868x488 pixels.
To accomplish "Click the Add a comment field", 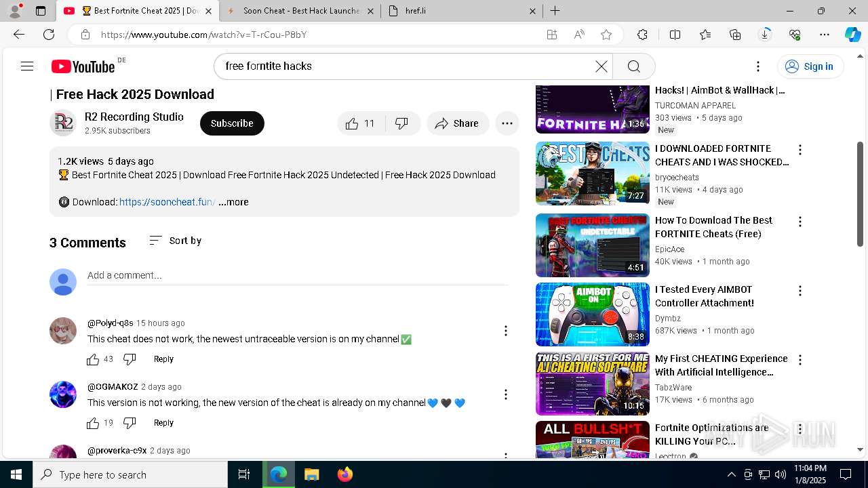I will pyautogui.click(x=298, y=276).
